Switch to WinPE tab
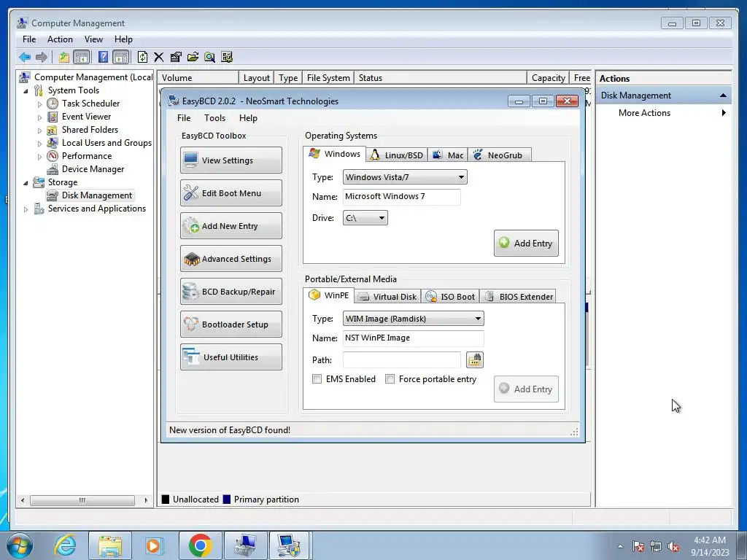The image size is (747, 560). [329, 295]
